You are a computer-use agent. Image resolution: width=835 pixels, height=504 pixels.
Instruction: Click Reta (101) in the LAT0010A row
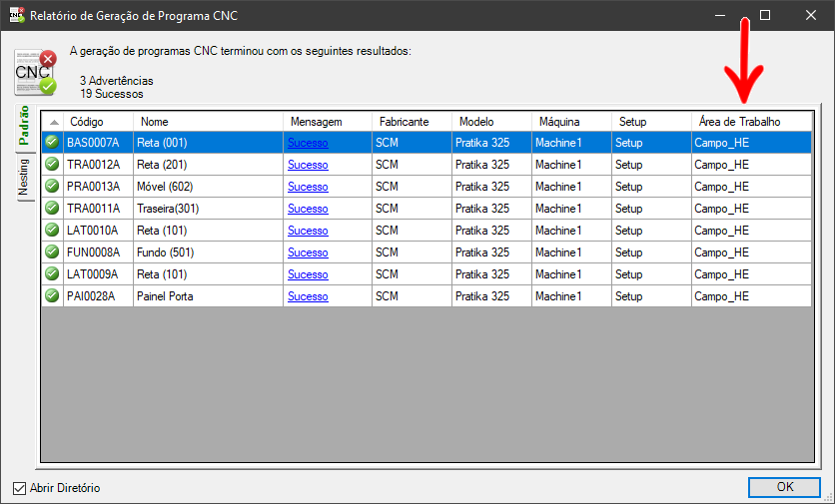click(x=208, y=231)
